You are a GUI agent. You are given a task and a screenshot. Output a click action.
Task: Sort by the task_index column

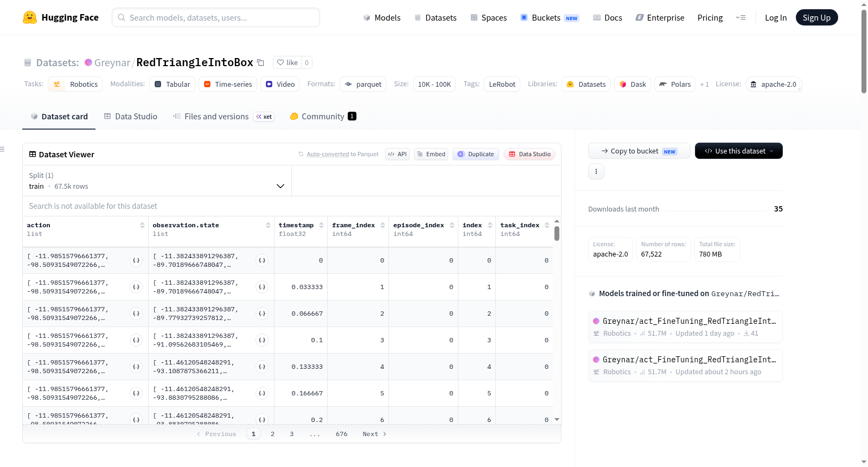[x=547, y=225]
